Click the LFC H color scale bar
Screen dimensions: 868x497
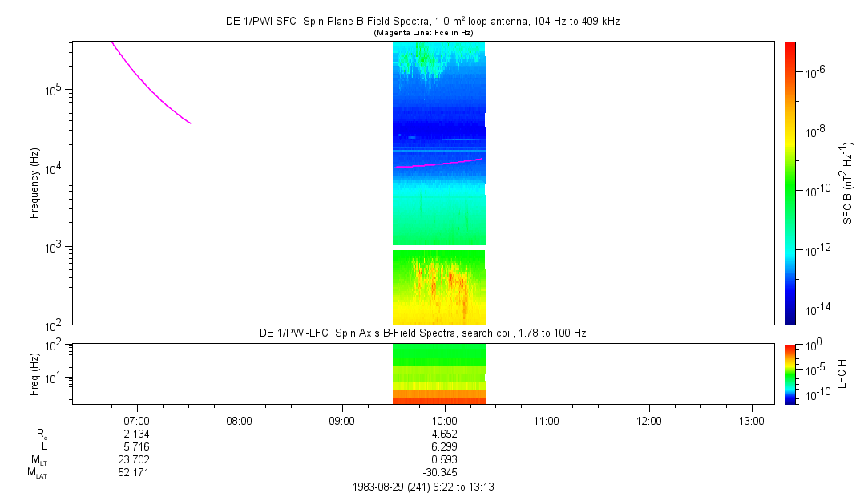coord(790,373)
